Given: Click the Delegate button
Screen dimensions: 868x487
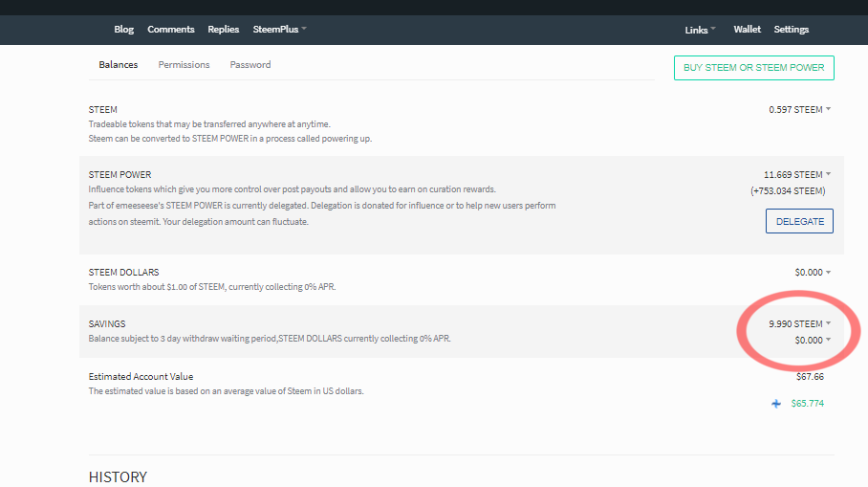Looking at the screenshot, I should (x=799, y=221).
